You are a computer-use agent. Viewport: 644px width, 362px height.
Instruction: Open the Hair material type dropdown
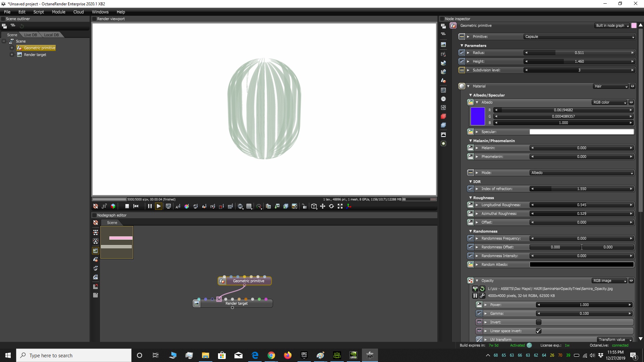pos(610,86)
